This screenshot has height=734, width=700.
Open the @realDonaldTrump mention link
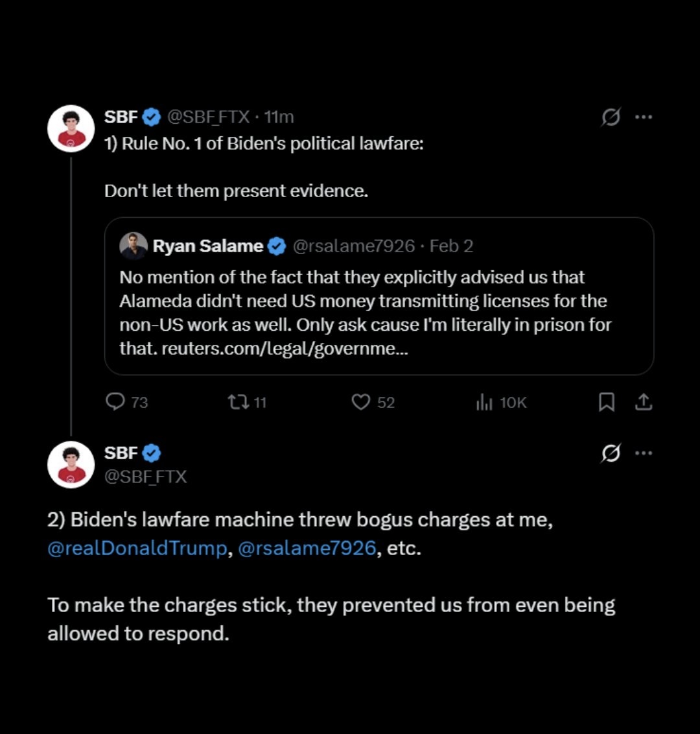click(x=137, y=549)
